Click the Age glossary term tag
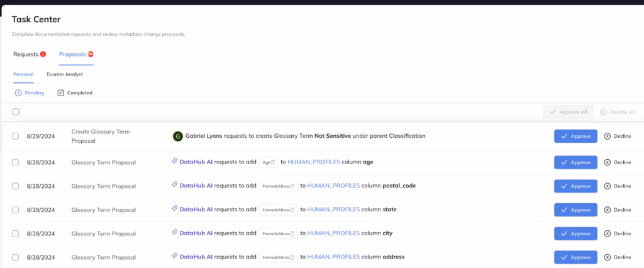Screen dimensions: 644x268 (269, 162)
